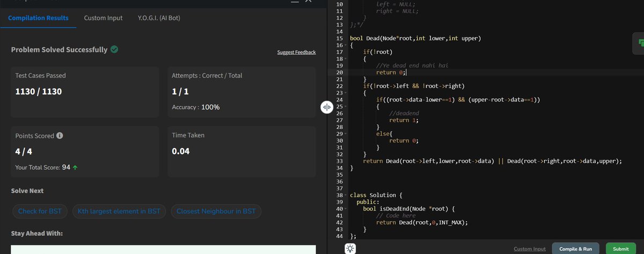This screenshot has height=254, width=644.
Task: Click the green up arrow next to score 94
Action: click(x=75, y=168)
